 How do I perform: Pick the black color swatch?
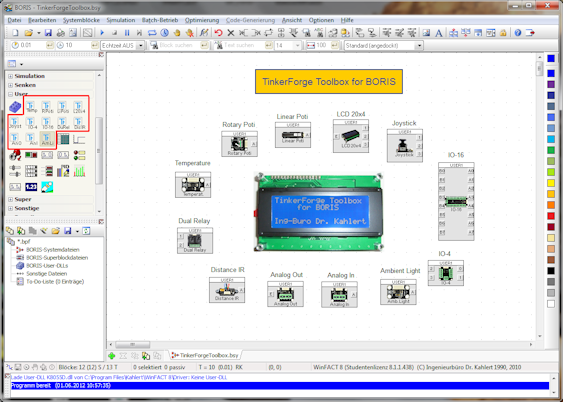(551, 271)
